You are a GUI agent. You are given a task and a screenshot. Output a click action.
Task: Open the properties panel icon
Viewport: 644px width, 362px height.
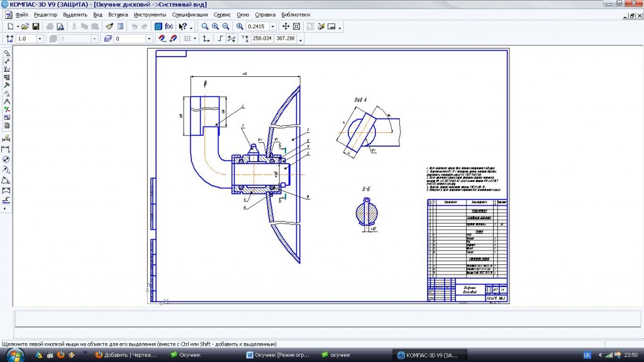click(x=120, y=26)
